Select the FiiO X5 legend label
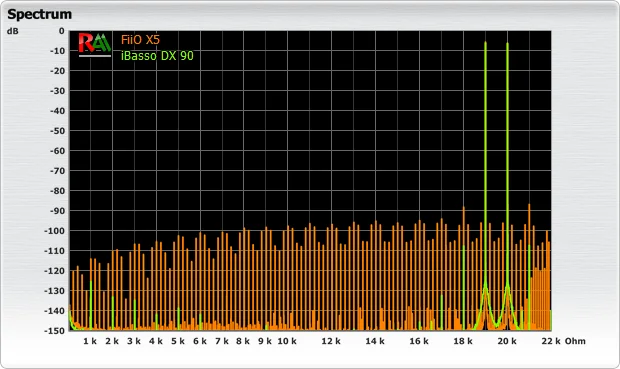Viewport: 620px width, 369px height. click(x=140, y=40)
